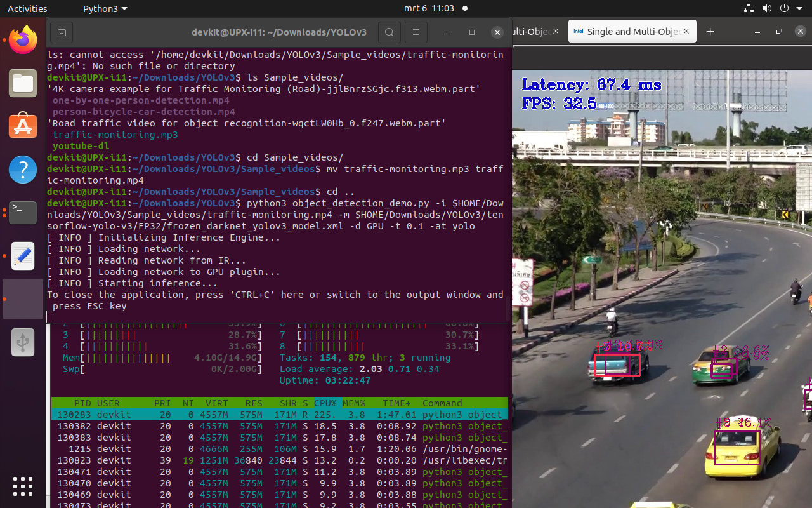
Task: Open the Files manager in dock
Action: click(x=23, y=83)
